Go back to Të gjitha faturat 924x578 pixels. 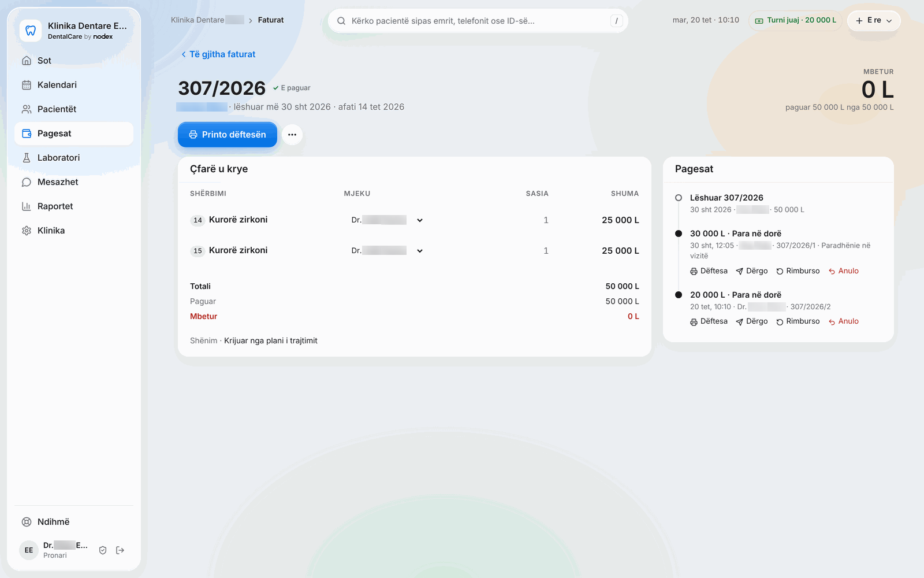(218, 54)
